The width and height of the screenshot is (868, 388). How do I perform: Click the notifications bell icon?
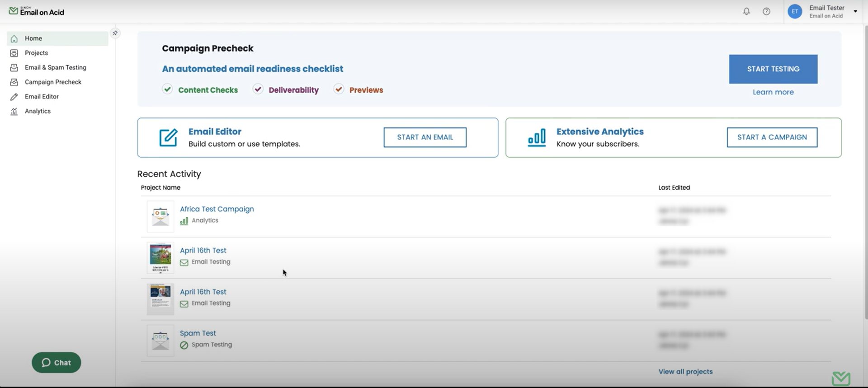(x=746, y=11)
